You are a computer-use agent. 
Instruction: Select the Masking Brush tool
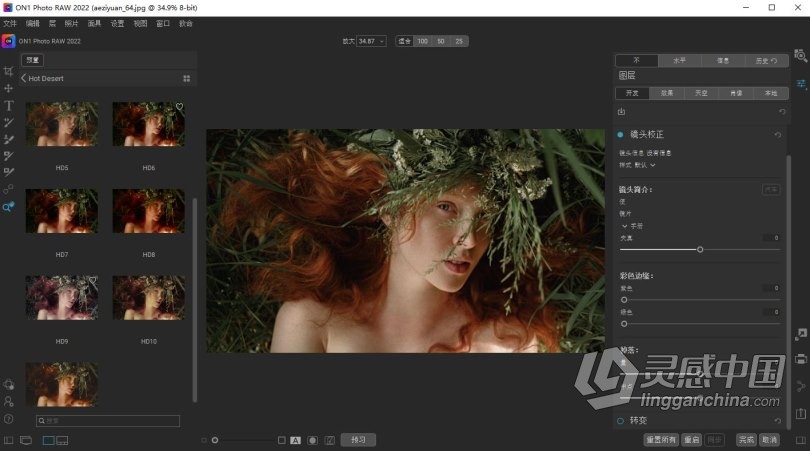(x=8, y=155)
